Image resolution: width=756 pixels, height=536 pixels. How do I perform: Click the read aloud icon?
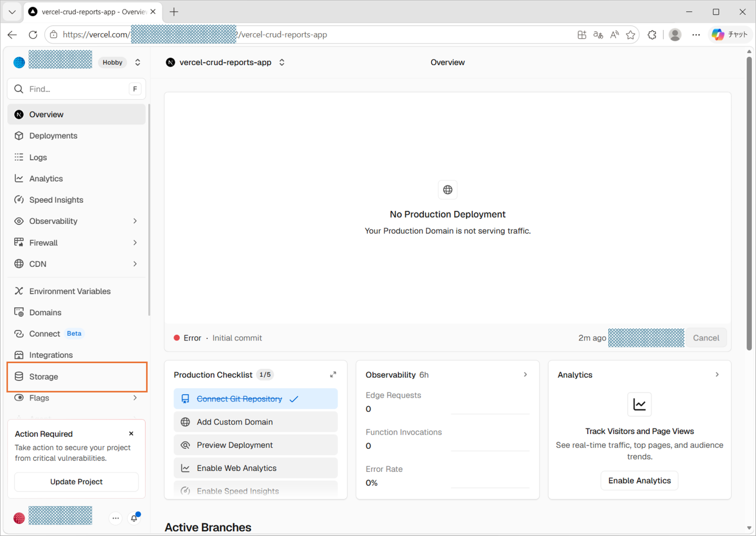[x=615, y=35]
